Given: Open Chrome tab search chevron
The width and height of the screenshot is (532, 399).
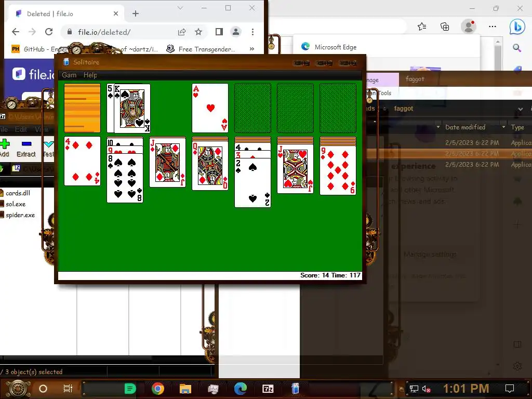Looking at the screenshot, I should coord(180,8).
